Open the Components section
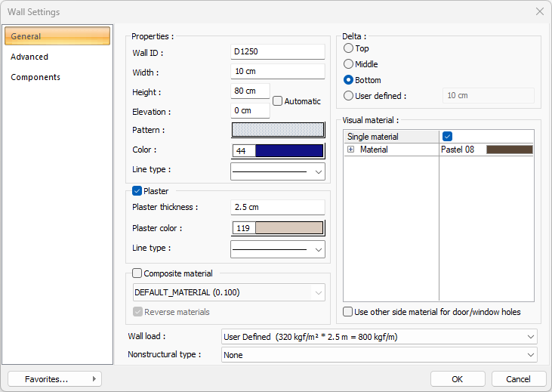 [x=35, y=77]
